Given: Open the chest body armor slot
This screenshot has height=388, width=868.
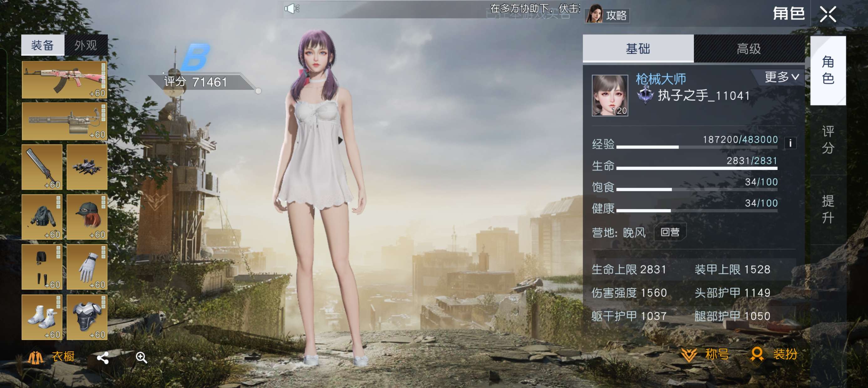Looking at the screenshot, I should click(87, 317).
